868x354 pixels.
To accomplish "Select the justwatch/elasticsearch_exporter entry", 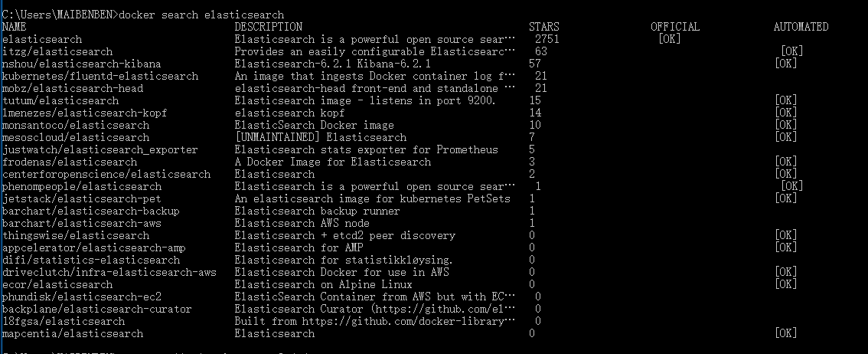I will coord(100,149).
